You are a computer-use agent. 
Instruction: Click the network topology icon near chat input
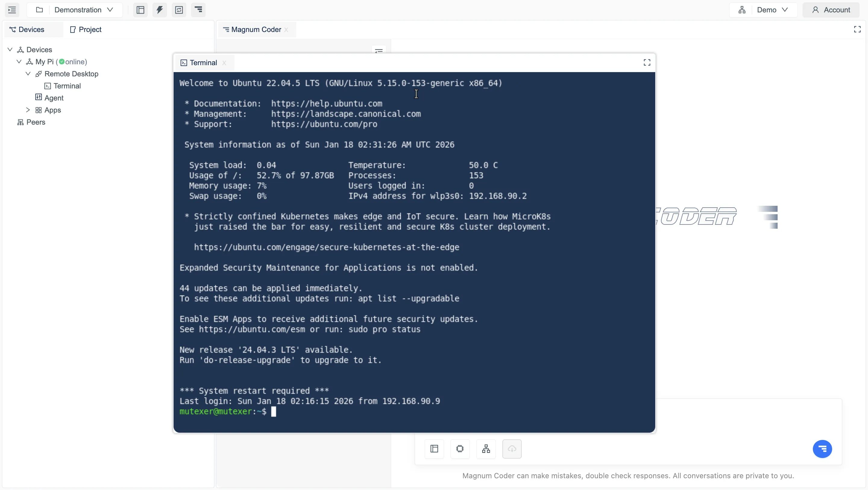point(486,449)
